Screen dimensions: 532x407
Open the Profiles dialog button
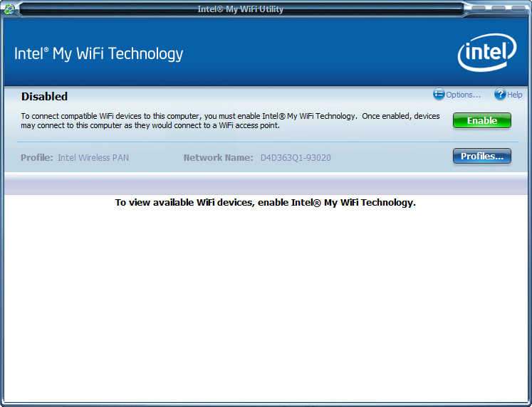(x=481, y=157)
